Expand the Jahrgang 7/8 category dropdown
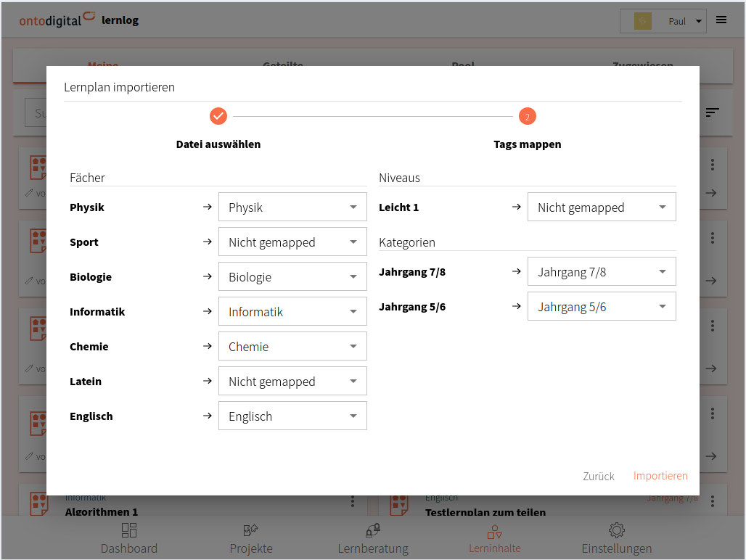 tap(602, 271)
